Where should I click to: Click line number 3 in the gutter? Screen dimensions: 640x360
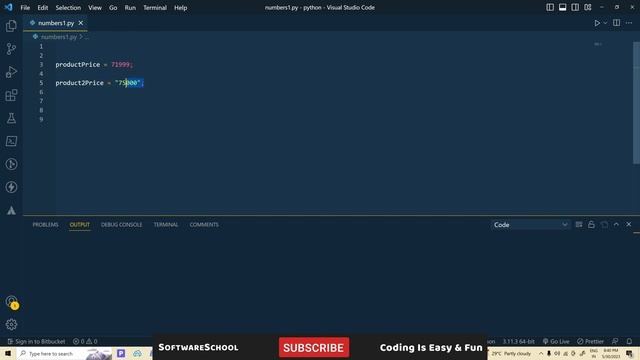[41, 64]
